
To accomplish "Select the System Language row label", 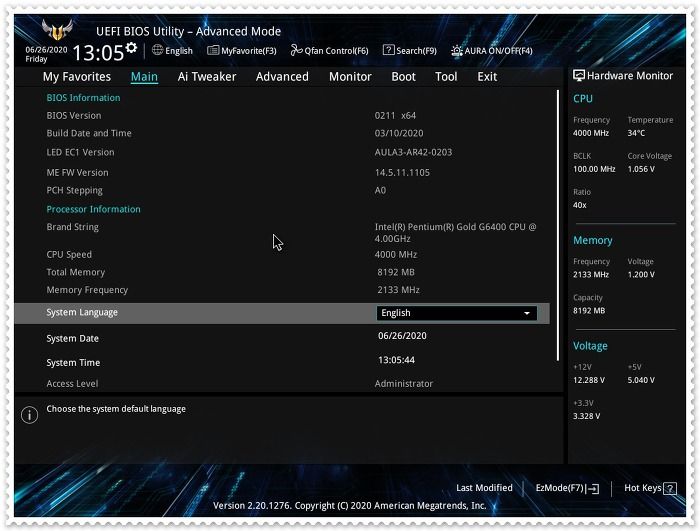I will tap(82, 313).
